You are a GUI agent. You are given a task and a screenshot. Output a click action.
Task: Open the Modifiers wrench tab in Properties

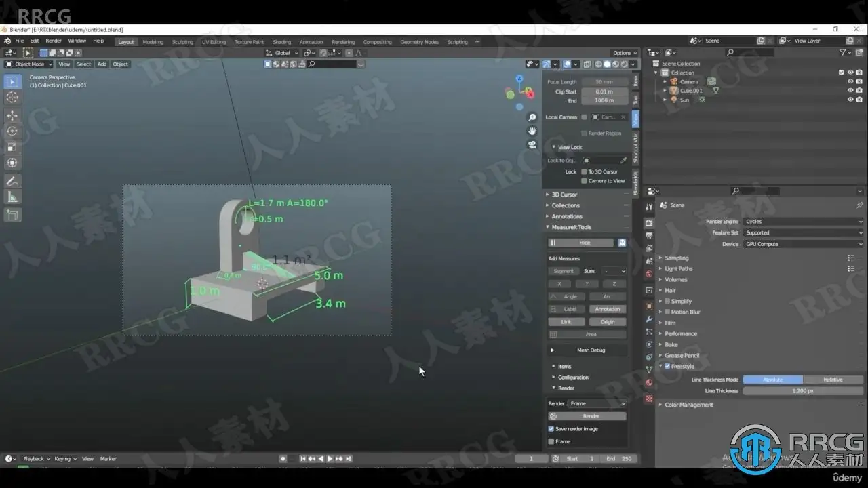649,319
